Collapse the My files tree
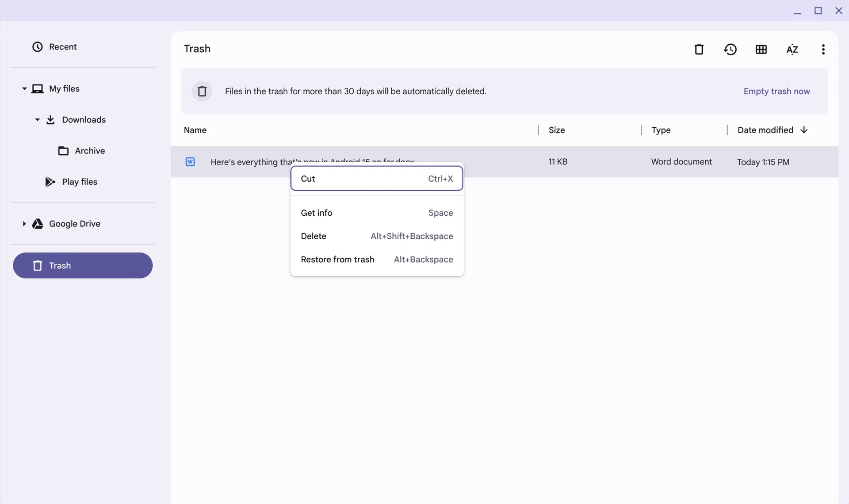 (x=24, y=89)
